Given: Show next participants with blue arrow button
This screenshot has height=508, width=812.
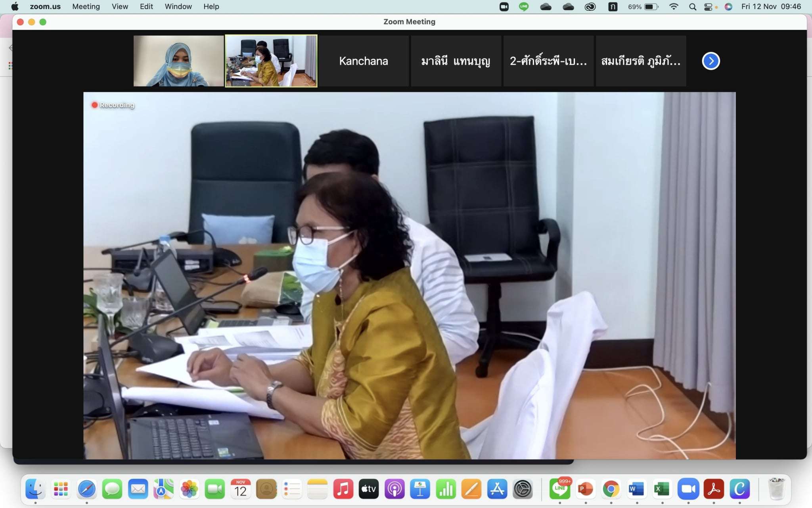Looking at the screenshot, I should (710, 61).
